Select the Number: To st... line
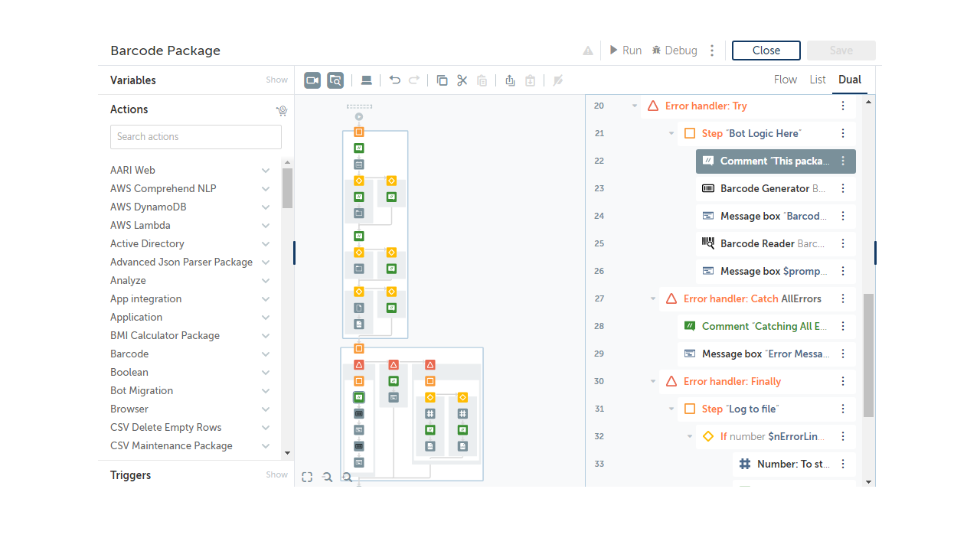980x551 pixels. (x=794, y=464)
